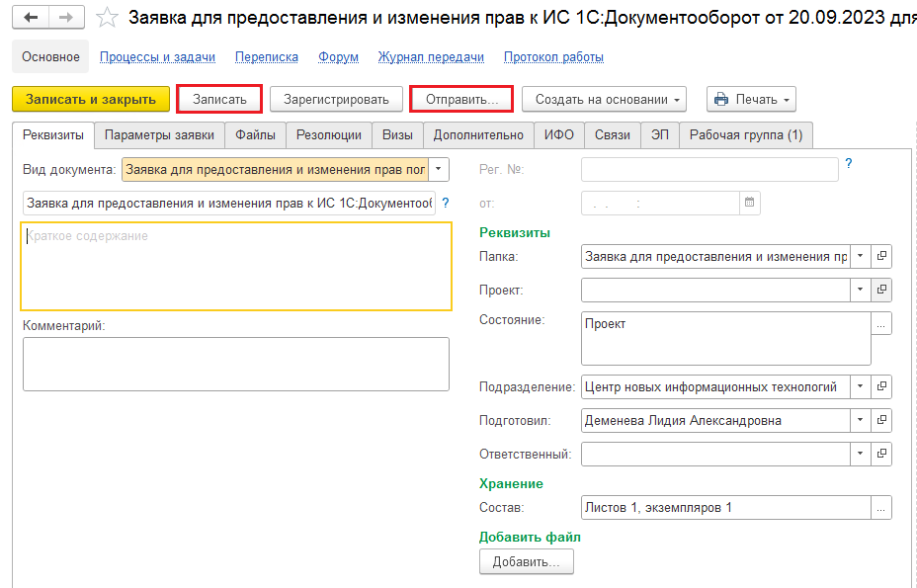The width and height of the screenshot is (917, 588).
Task: Select the Дополнительно tab
Action: 478,135
